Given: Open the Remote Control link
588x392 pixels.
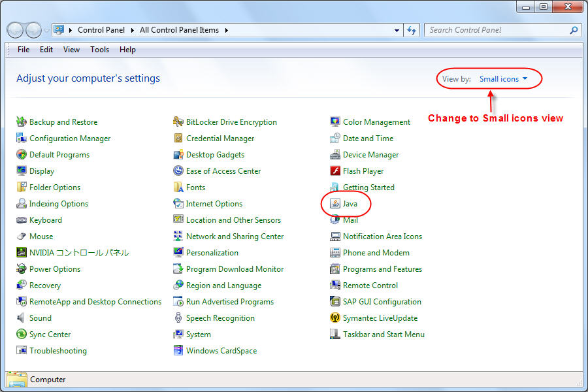Looking at the screenshot, I should (370, 286).
